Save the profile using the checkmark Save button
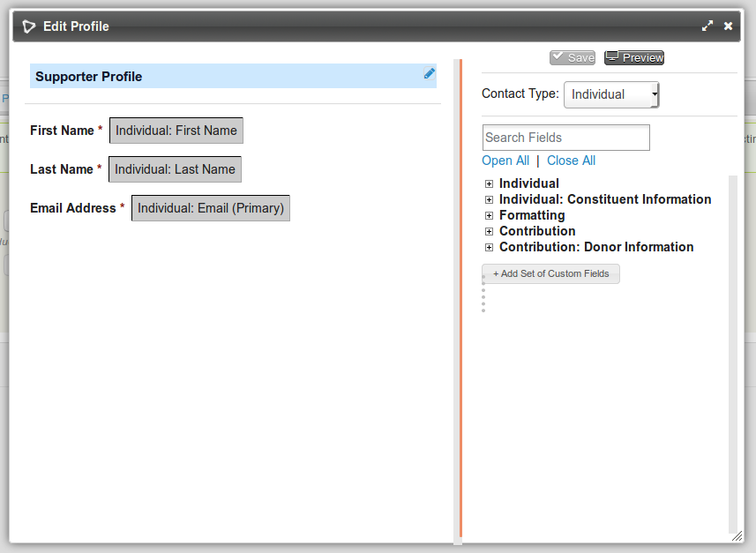 (572, 56)
